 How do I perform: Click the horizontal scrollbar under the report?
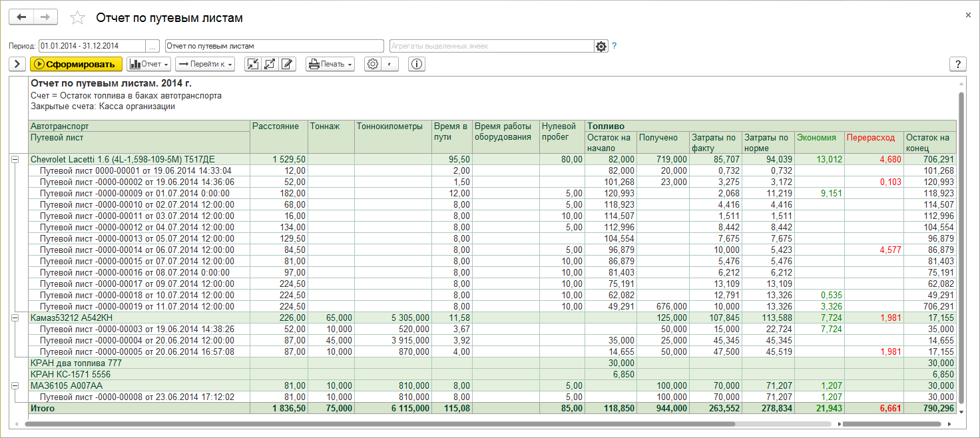(379, 423)
